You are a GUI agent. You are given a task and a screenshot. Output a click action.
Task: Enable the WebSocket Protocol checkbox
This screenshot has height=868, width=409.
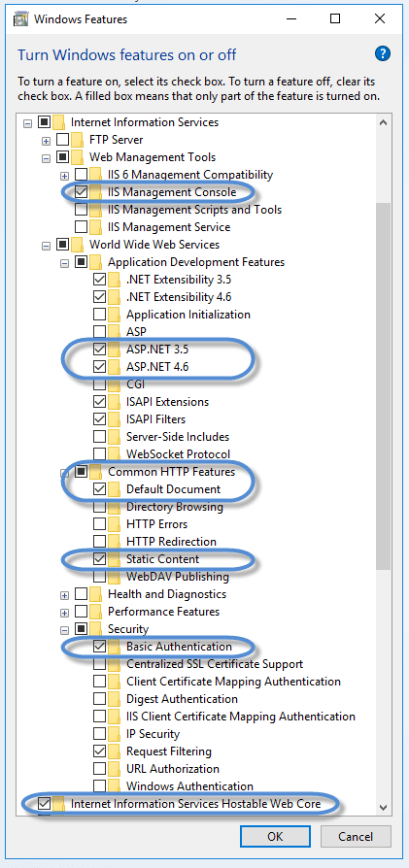(x=100, y=454)
